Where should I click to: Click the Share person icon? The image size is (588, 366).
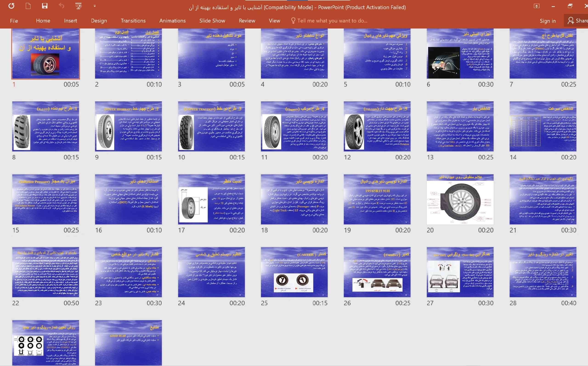571,21
